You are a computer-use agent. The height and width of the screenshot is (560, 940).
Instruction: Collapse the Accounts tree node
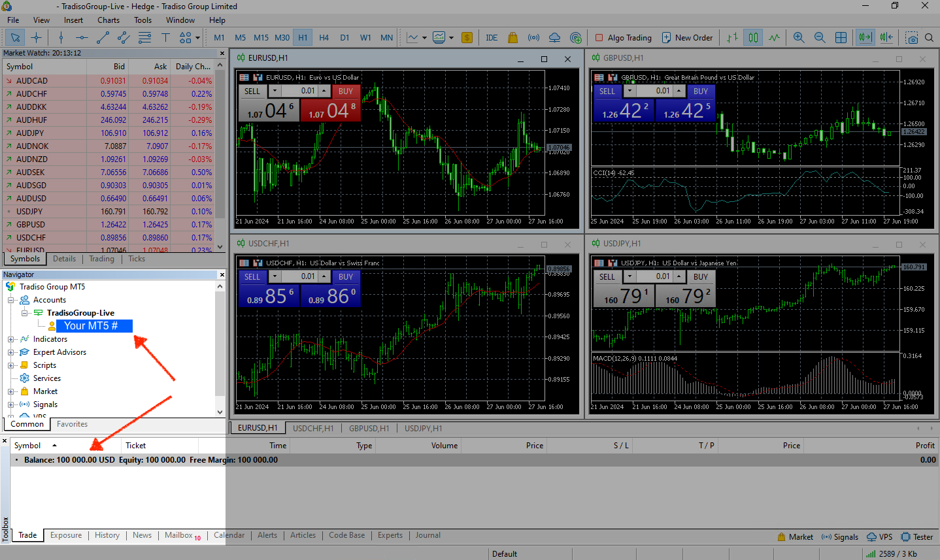(x=10, y=300)
